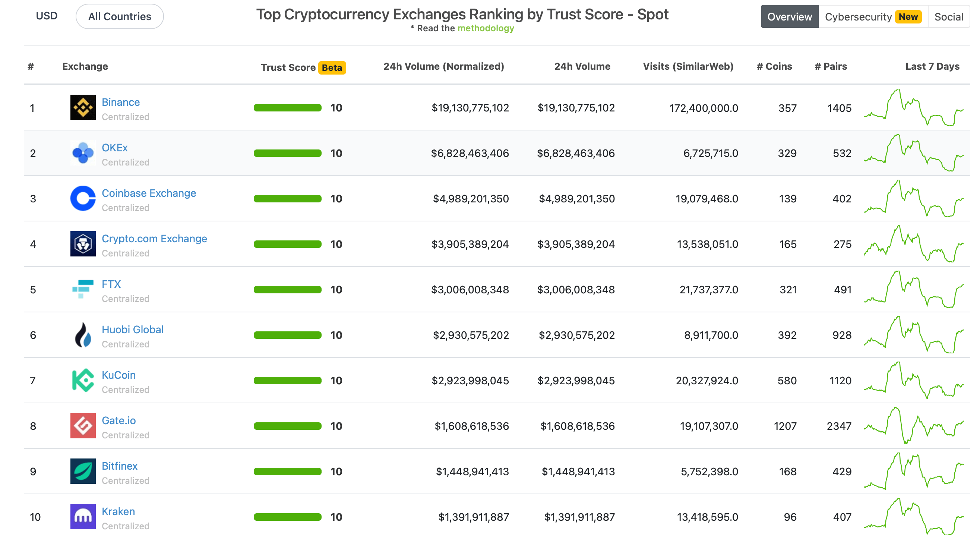This screenshot has width=980, height=539.
Task: Sort by the # rank column header
Action: click(31, 66)
